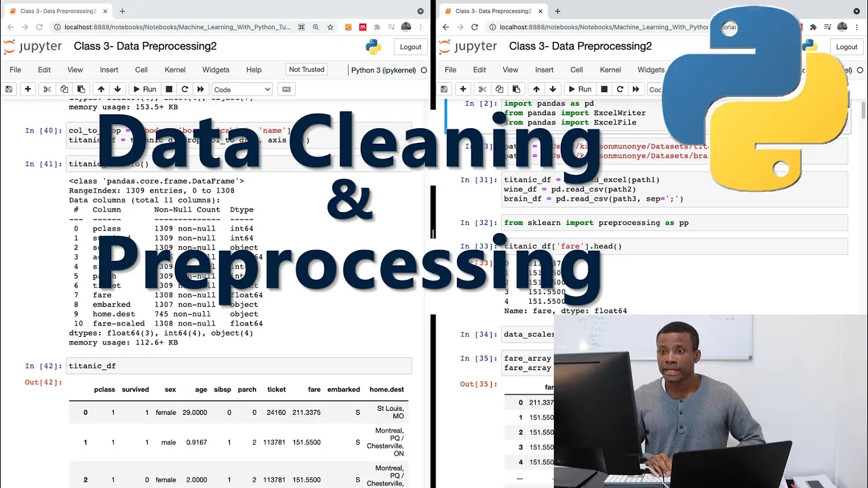Image resolution: width=868 pixels, height=488 pixels.
Task: Open profile avatar in left browser toolbar
Action: [x=406, y=27]
